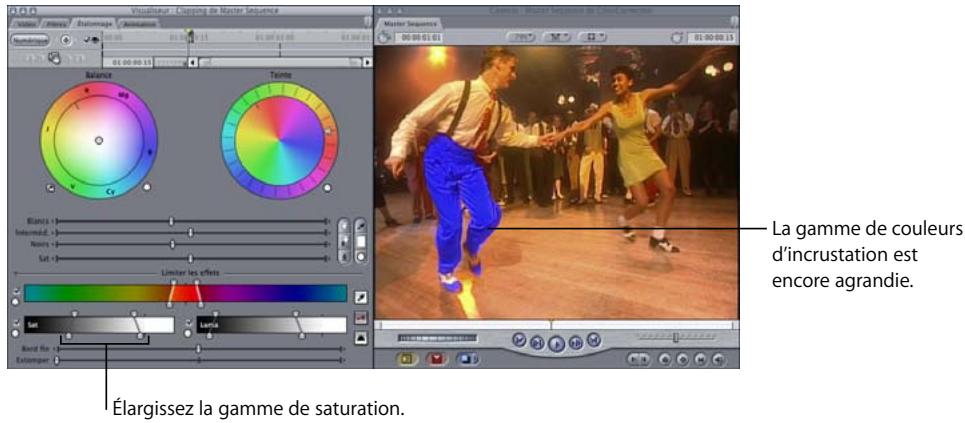Click the top-right handle of the Luma range bar

pyautogui.click(x=295, y=314)
